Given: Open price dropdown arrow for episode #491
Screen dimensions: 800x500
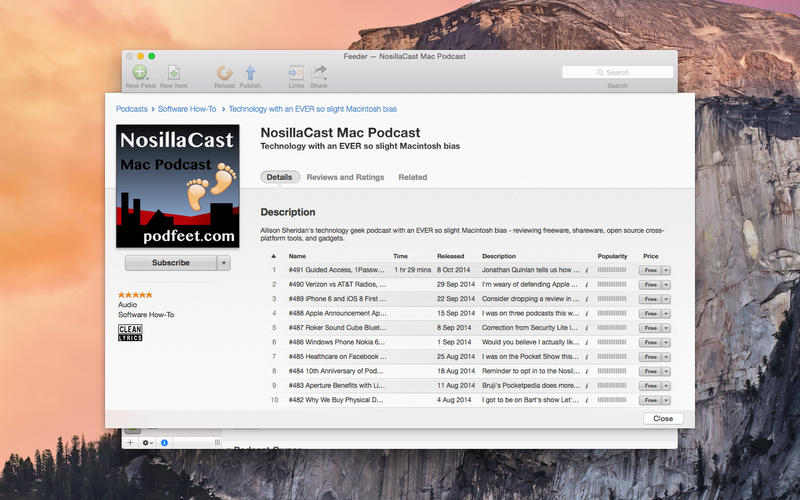Looking at the screenshot, I should [x=666, y=270].
